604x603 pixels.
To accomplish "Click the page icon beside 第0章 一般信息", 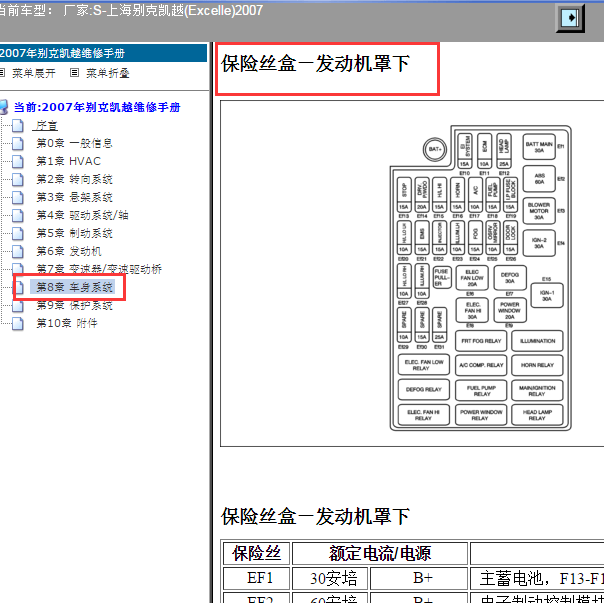I will pyautogui.click(x=18, y=143).
